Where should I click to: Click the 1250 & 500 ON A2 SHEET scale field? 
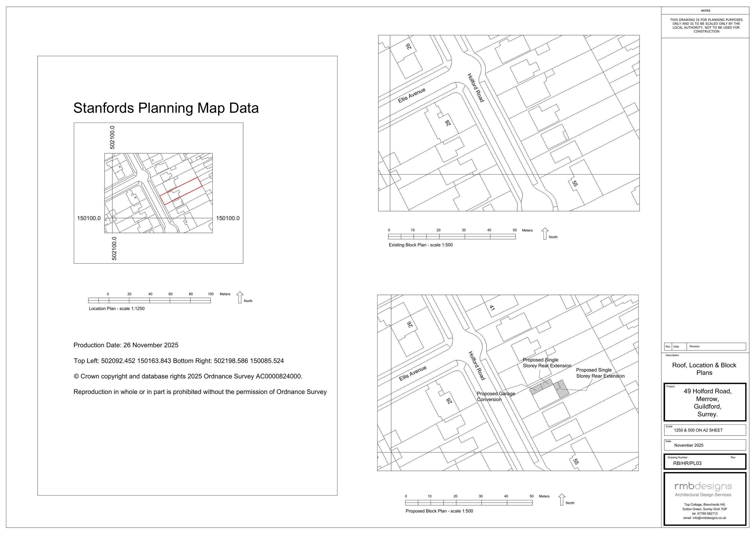coord(698,430)
